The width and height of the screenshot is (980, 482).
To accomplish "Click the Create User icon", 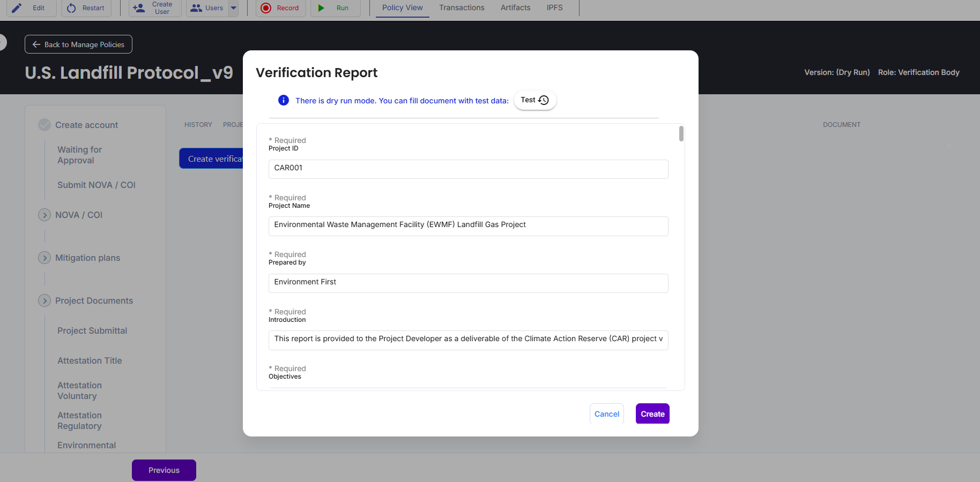I will (139, 8).
